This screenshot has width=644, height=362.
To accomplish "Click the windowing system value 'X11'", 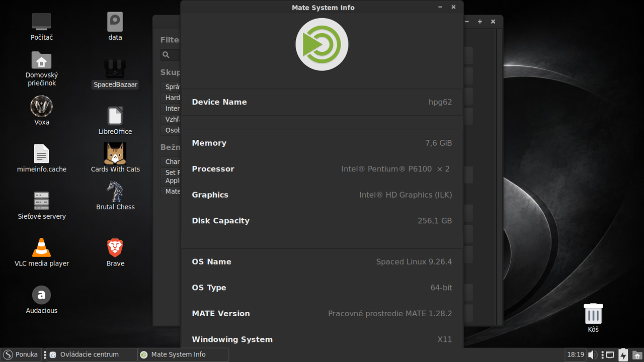I will click(x=445, y=339).
